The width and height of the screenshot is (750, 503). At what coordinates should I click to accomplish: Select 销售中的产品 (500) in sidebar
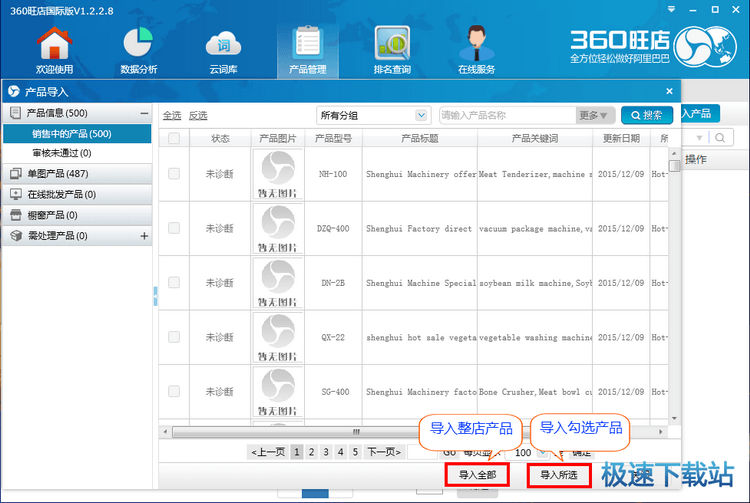77,134
